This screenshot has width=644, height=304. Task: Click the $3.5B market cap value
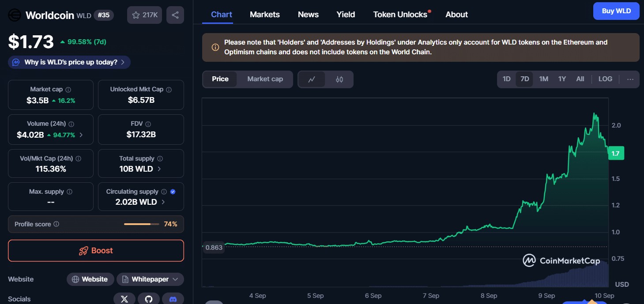[38, 100]
